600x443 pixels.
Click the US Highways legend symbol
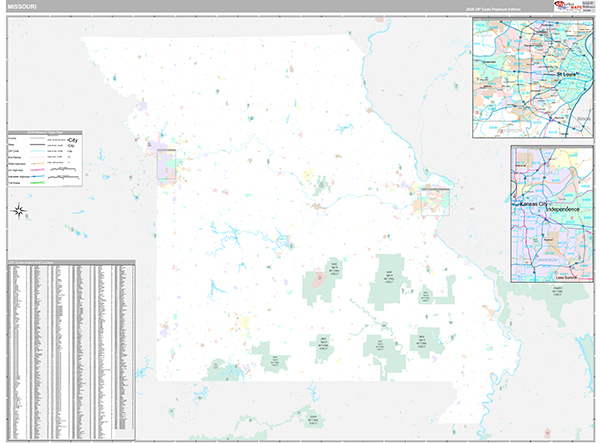click(x=39, y=170)
